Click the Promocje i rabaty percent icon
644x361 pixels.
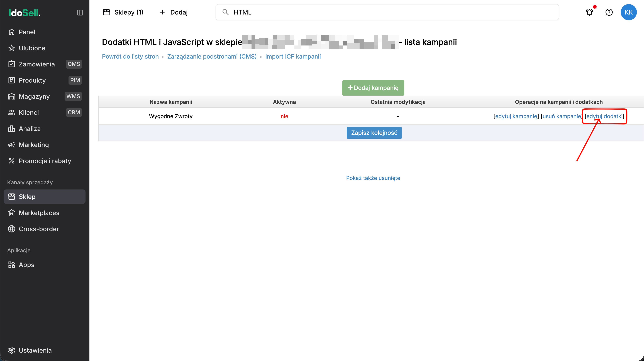pyautogui.click(x=11, y=161)
